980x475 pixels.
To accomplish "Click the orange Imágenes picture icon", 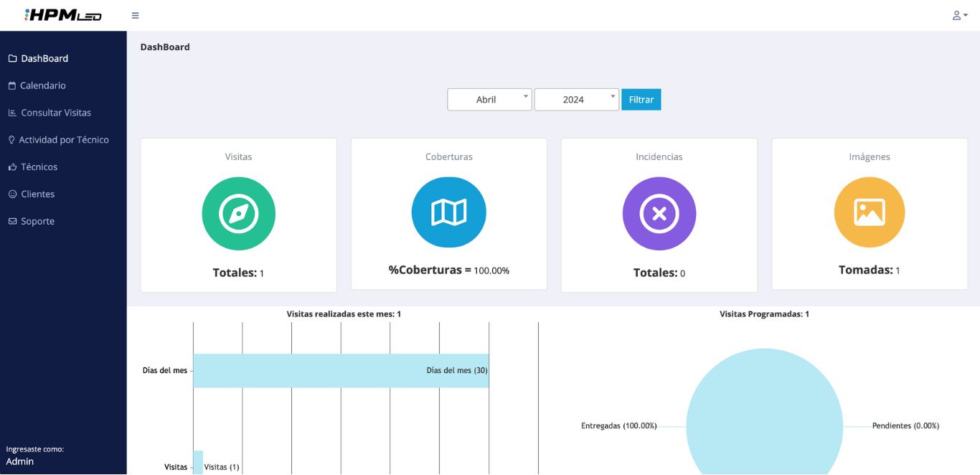I will pyautogui.click(x=869, y=212).
